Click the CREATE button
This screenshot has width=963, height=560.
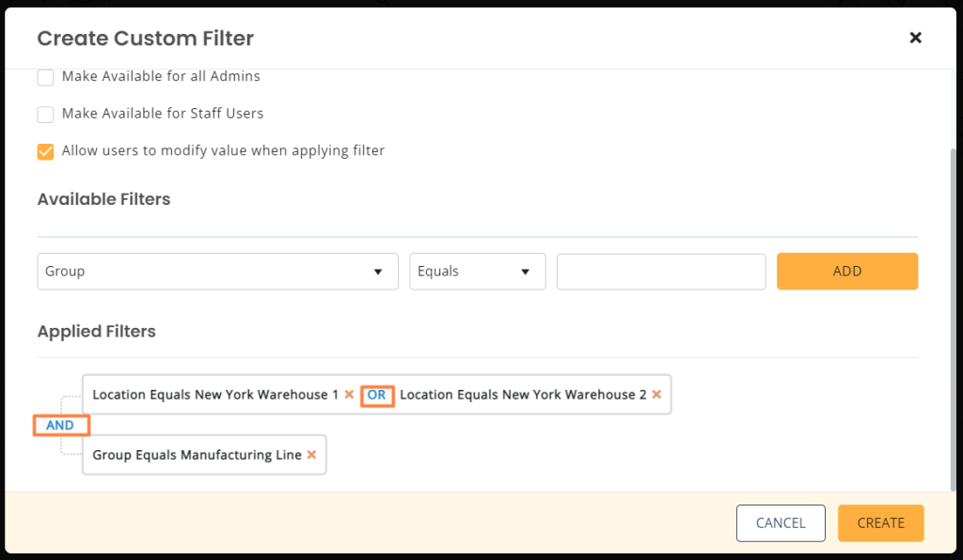880,523
